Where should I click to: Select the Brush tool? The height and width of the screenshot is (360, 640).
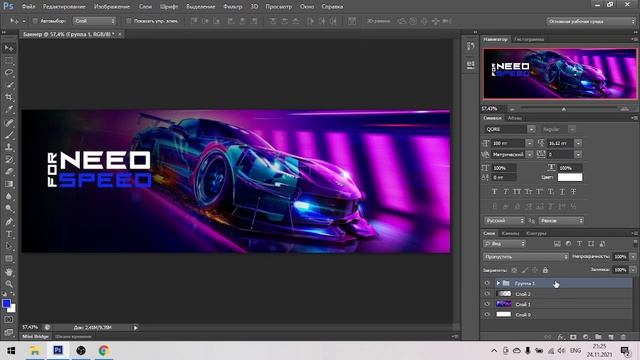pos(9,135)
